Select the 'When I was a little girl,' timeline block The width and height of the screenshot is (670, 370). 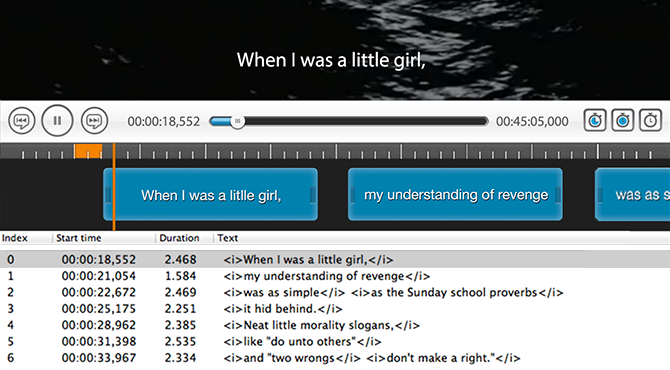click(x=210, y=194)
